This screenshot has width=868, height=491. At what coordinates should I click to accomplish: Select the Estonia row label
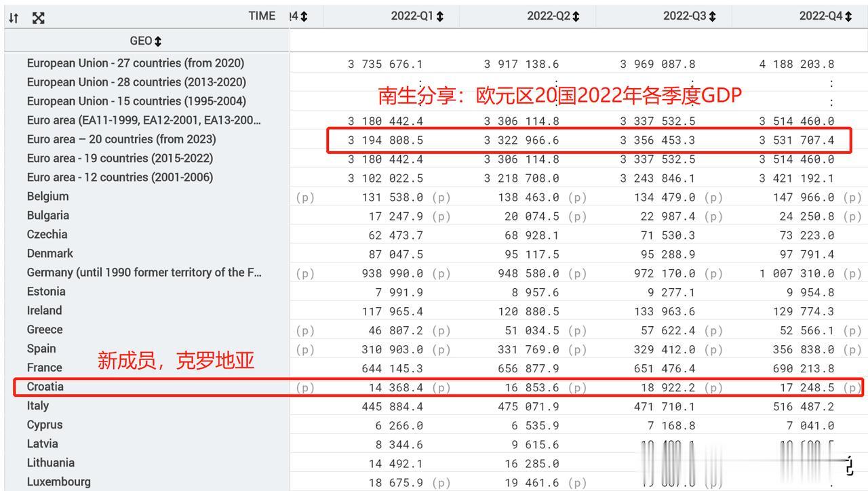point(46,291)
